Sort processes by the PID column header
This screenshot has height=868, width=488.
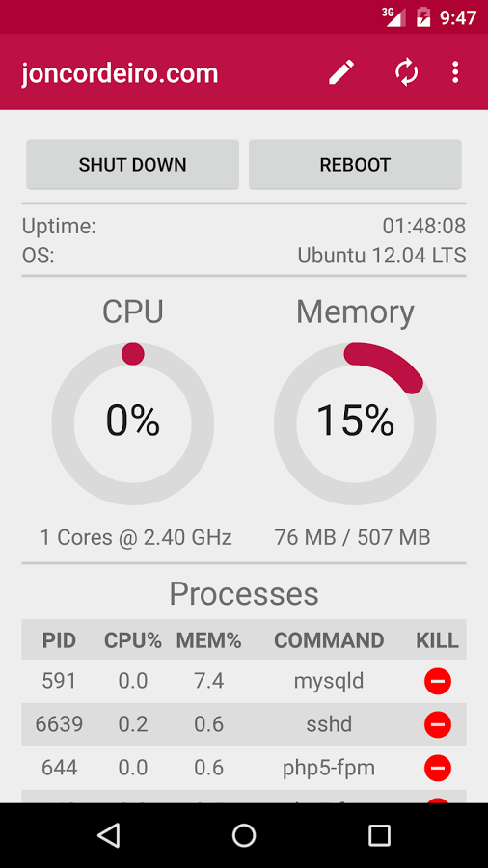click(x=59, y=640)
